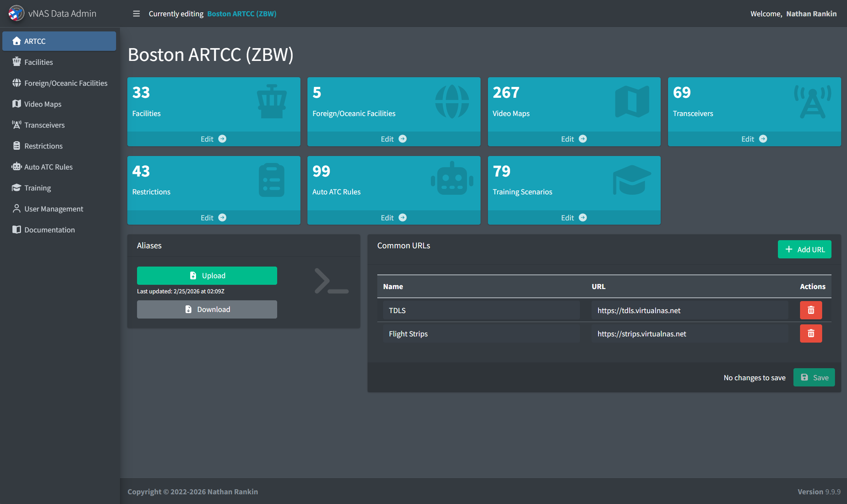
Task: Click the clipboard icon on Restrictions card
Action: 271,180
